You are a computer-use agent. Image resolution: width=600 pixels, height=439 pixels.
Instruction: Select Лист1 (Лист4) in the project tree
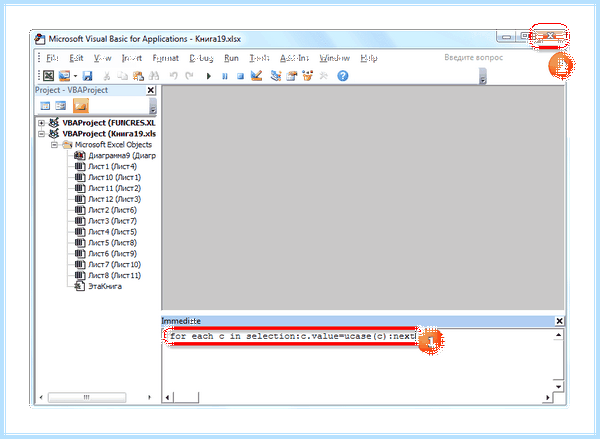tap(112, 166)
